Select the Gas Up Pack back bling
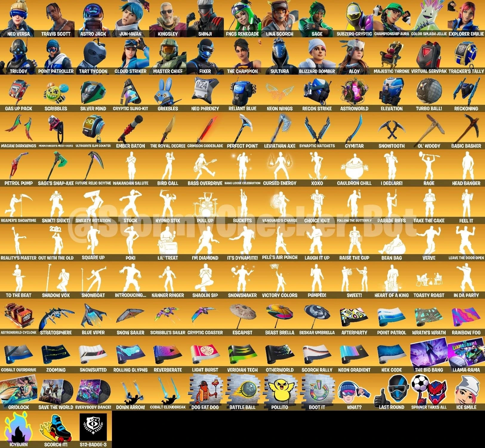 coord(19,93)
